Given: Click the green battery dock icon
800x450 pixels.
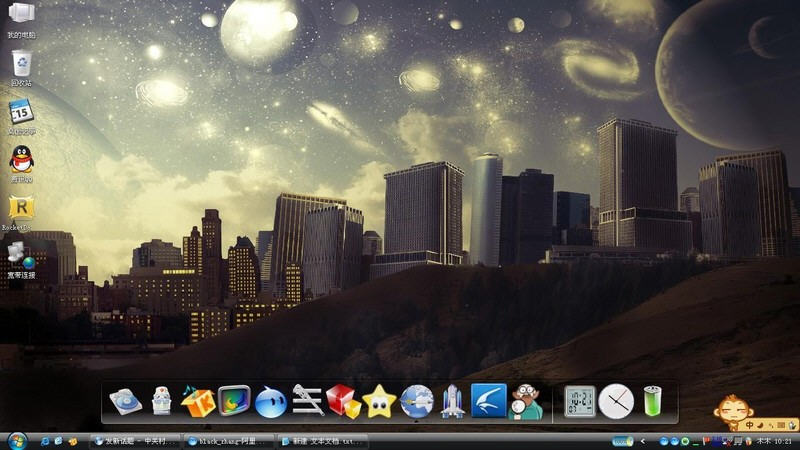Looking at the screenshot, I should pyautogui.click(x=652, y=402).
